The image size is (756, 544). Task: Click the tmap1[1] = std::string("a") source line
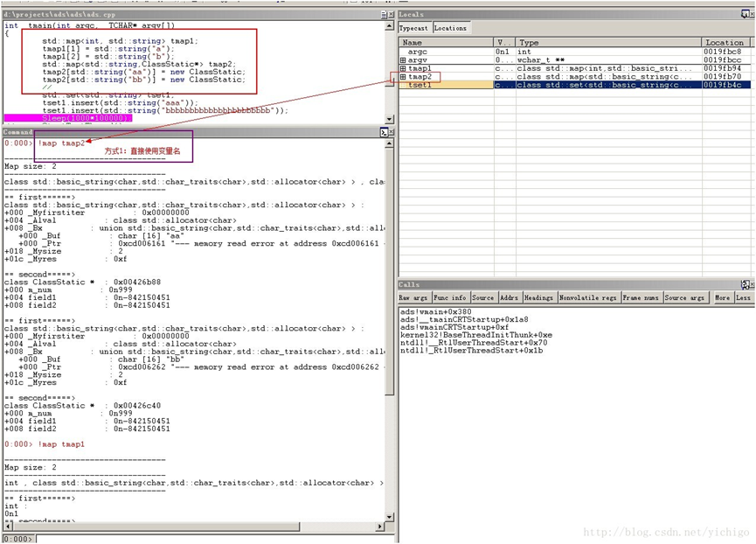pyautogui.click(x=108, y=49)
